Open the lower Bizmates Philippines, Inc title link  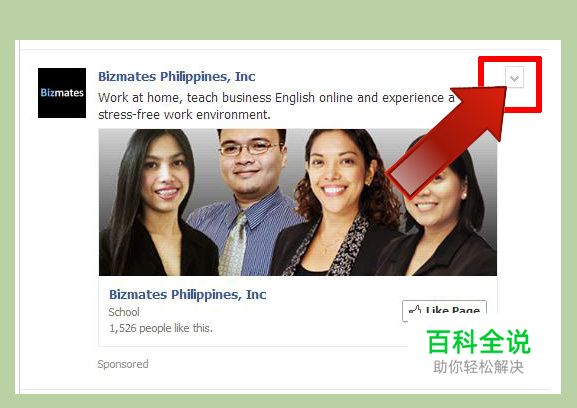point(188,294)
